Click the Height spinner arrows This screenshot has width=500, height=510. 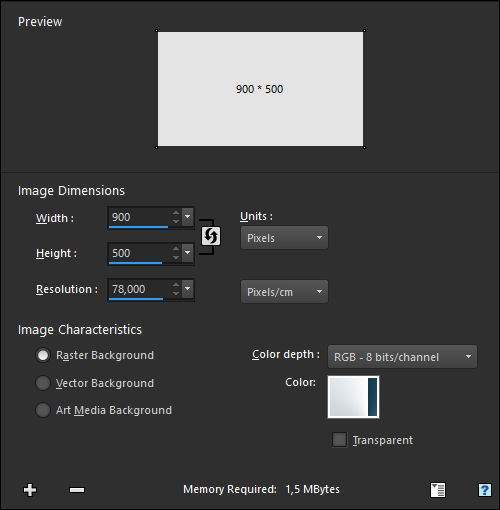click(x=176, y=253)
